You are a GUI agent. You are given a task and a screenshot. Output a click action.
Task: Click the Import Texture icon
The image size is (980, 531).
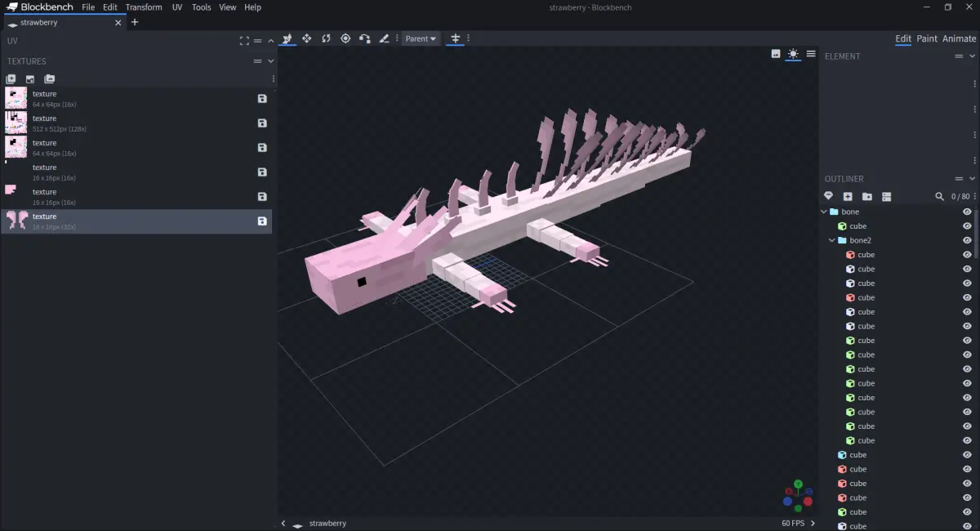(x=11, y=79)
